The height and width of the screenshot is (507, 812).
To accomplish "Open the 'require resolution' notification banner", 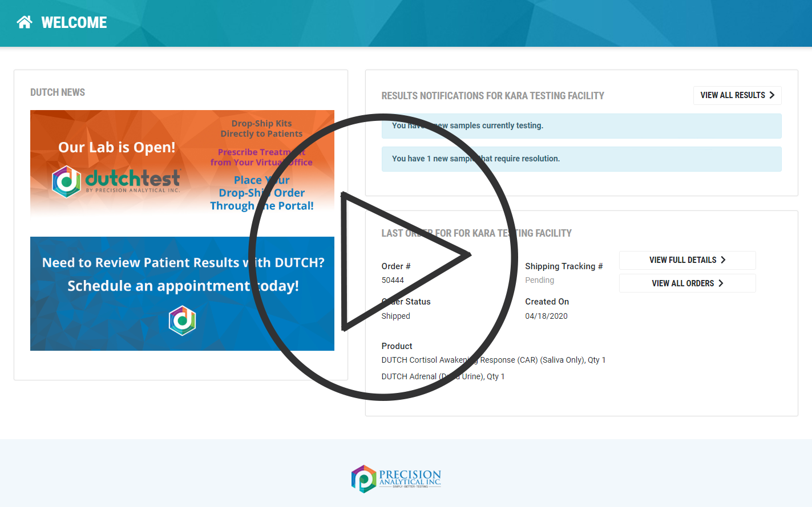I will [581, 159].
